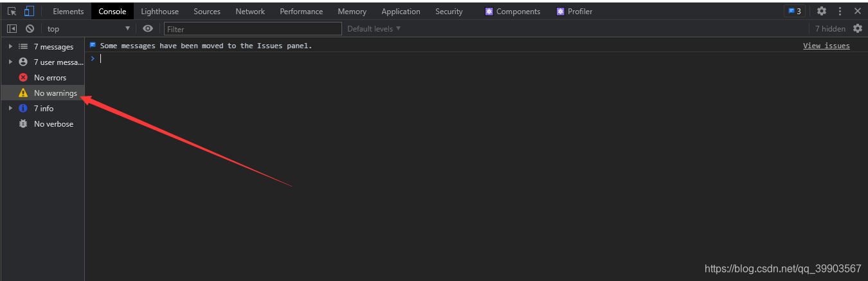This screenshot has width=868, height=281.
Task: Open the Elements tab
Action: 68,12
